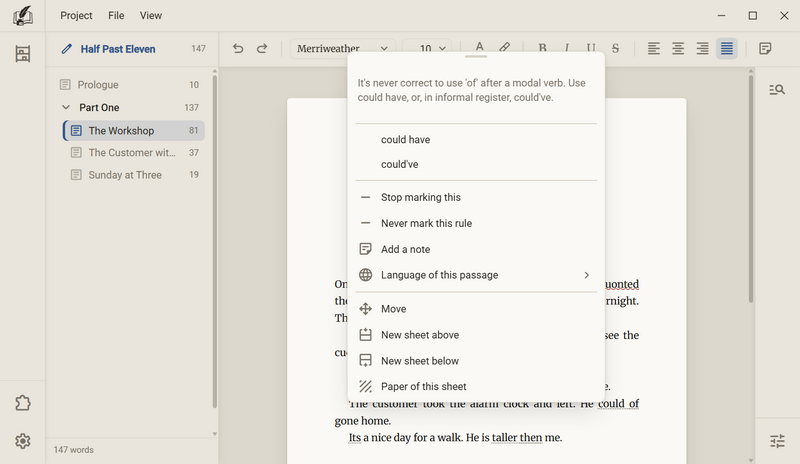Click the quill app logo icon

(x=22, y=16)
